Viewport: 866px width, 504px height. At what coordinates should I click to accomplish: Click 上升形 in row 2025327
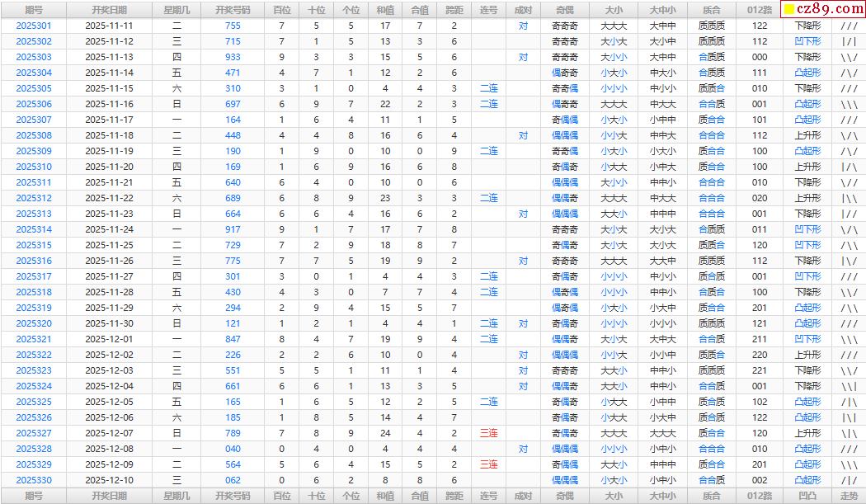click(x=807, y=433)
